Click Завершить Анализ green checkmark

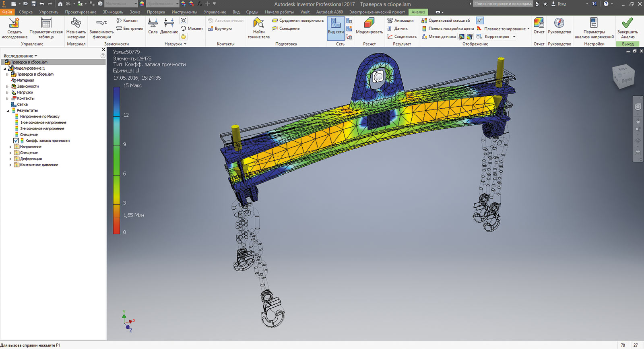tap(627, 28)
